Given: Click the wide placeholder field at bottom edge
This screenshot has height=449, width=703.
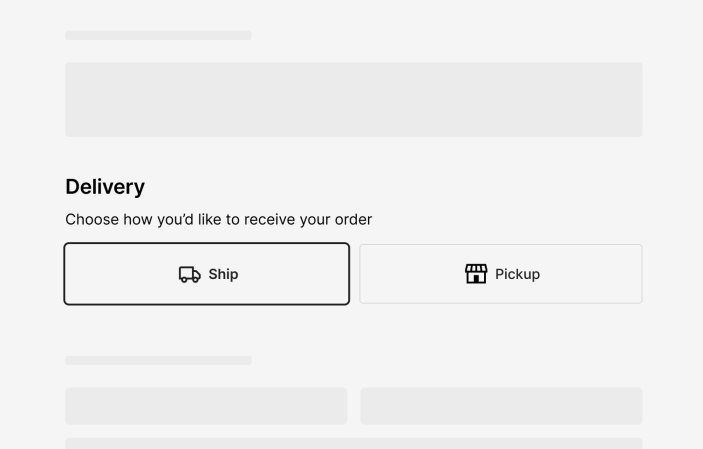Looking at the screenshot, I should 354,444.
